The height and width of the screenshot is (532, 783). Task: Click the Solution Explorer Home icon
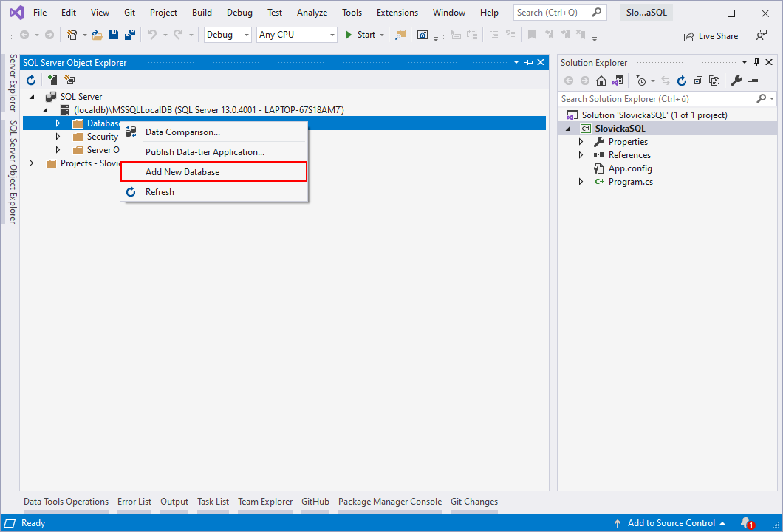tap(601, 81)
